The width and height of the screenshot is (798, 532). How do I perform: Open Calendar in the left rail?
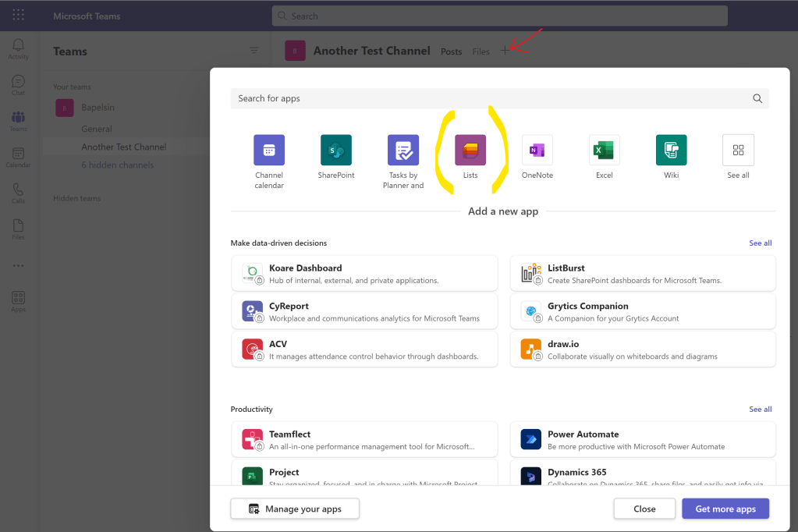tap(19, 157)
